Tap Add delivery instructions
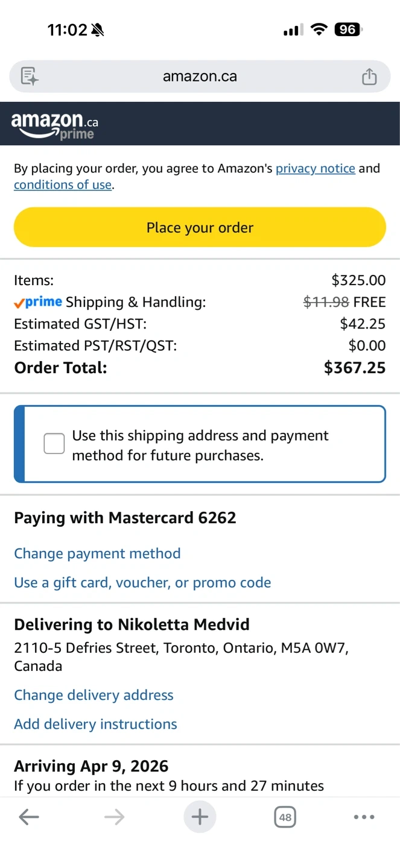The image size is (400, 868). pyautogui.click(x=95, y=724)
